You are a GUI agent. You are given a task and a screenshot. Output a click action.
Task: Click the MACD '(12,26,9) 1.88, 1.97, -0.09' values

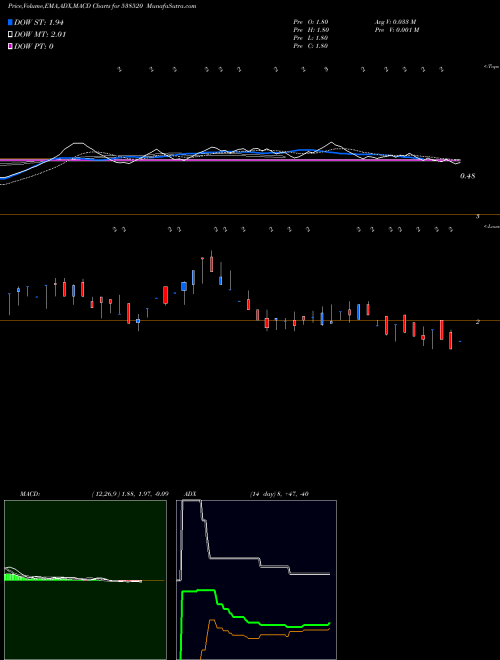click(x=130, y=494)
